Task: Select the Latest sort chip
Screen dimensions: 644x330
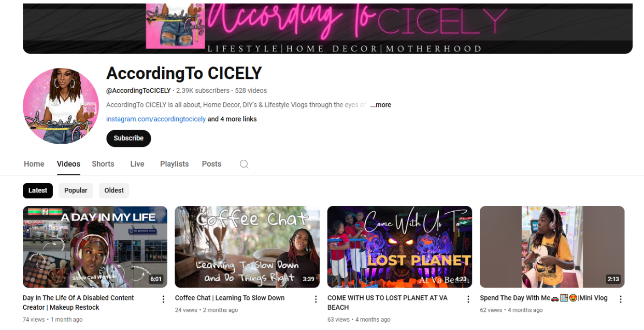Action: coord(38,190)
